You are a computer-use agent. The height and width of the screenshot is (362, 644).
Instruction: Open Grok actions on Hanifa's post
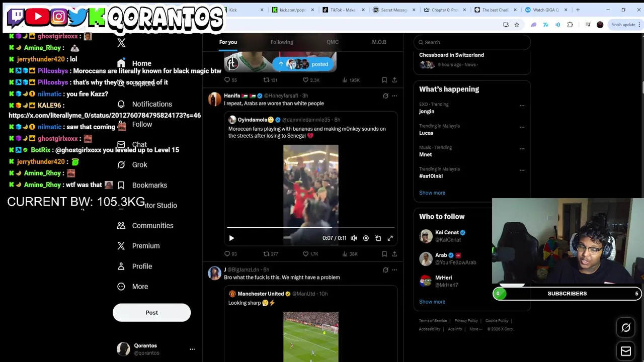coord(385,96)
